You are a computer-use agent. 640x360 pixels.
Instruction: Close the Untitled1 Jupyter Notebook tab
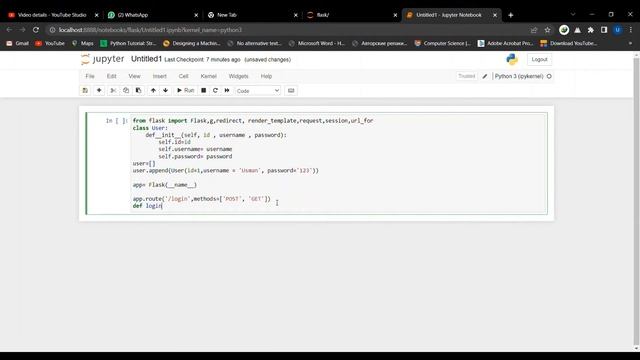coord(495,15)
